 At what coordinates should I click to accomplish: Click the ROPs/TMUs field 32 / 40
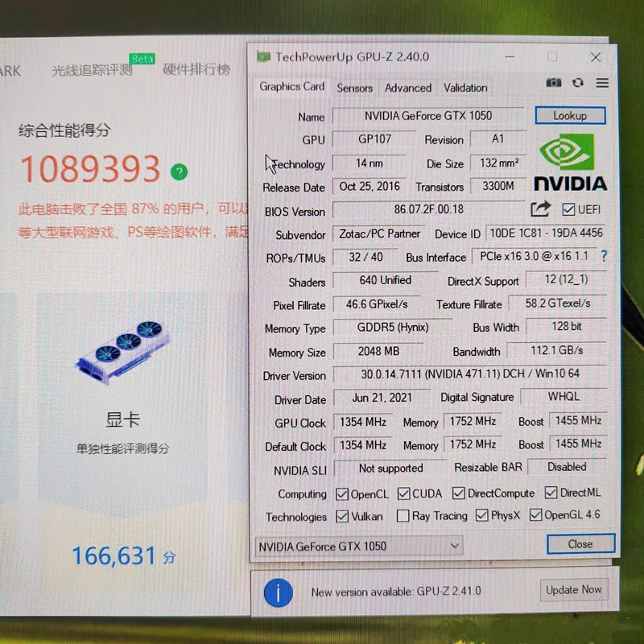click(x=365, y=257)
